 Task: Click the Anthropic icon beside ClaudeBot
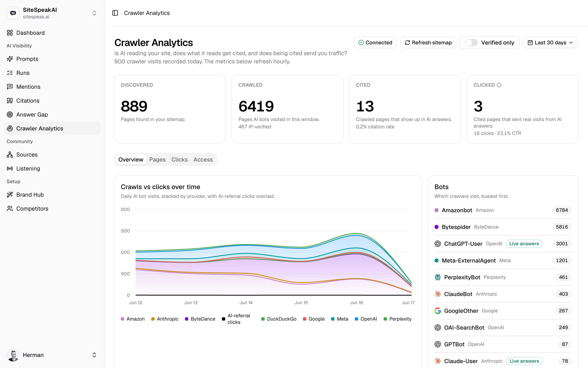tap(438, 294)
